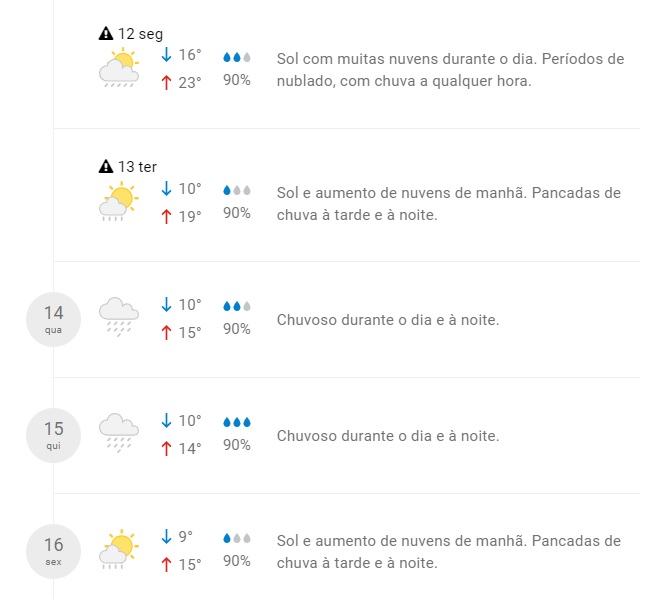Click the raindrops icon for 12 seg
This screenshot has height=599, width=664.
click(236, 57)
